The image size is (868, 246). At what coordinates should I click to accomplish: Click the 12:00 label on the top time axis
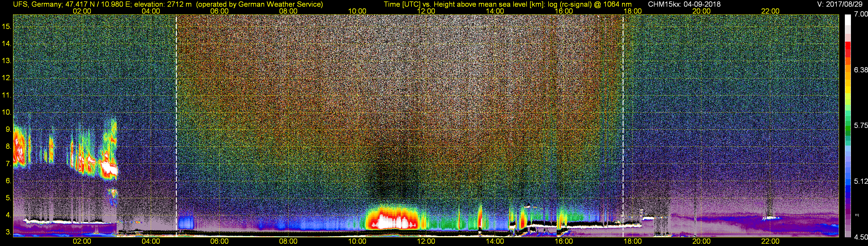tap(426, 11)
